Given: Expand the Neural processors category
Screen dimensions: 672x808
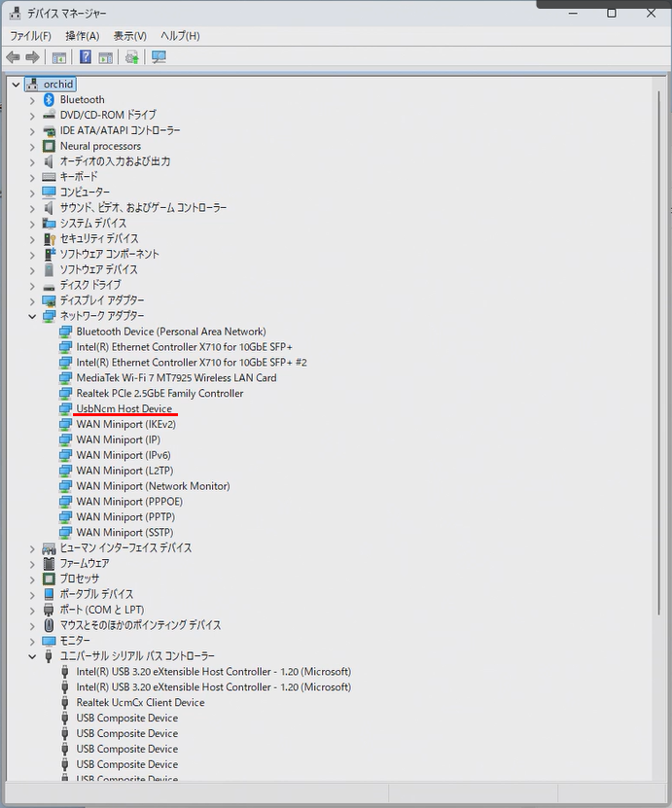Looking at the screenshot, I should pos(32,146).
